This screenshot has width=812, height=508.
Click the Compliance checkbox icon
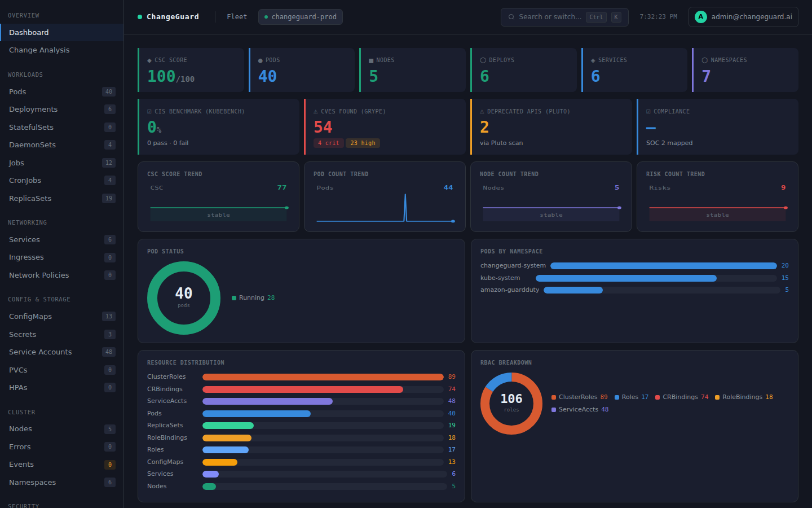click(648, 112)
